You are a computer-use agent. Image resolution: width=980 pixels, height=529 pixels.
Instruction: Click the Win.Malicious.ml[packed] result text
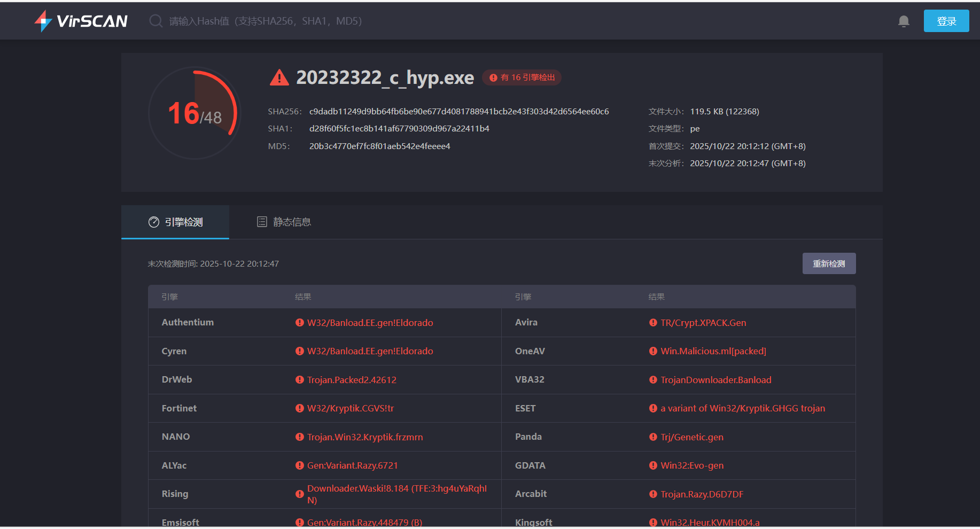tap(713, 351)
